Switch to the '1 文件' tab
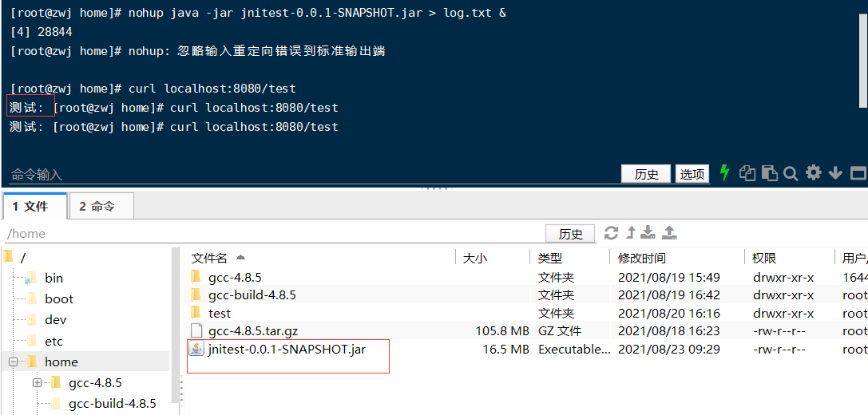This screenshot has width=868, height=415. coord(34,207)
